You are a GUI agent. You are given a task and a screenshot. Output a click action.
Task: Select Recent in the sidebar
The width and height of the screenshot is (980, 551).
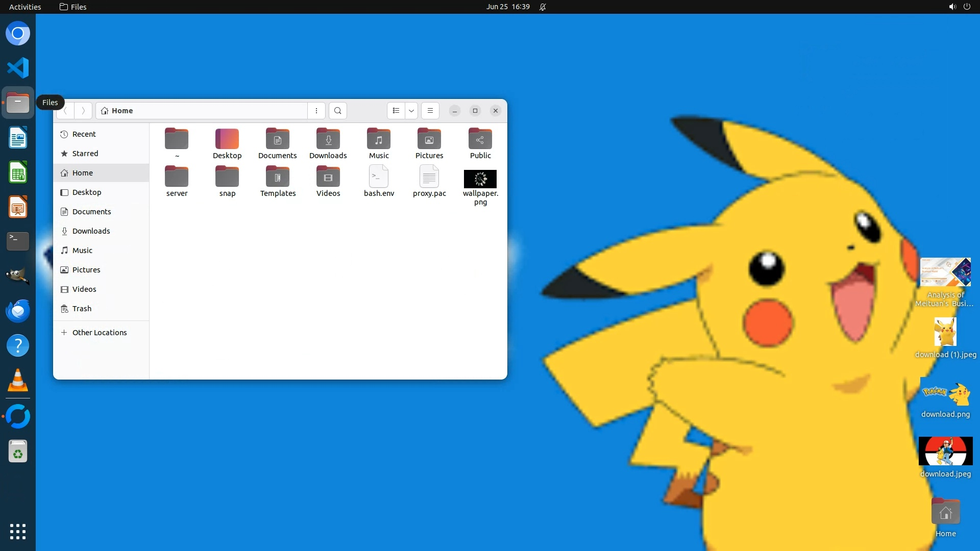(84, 134)
